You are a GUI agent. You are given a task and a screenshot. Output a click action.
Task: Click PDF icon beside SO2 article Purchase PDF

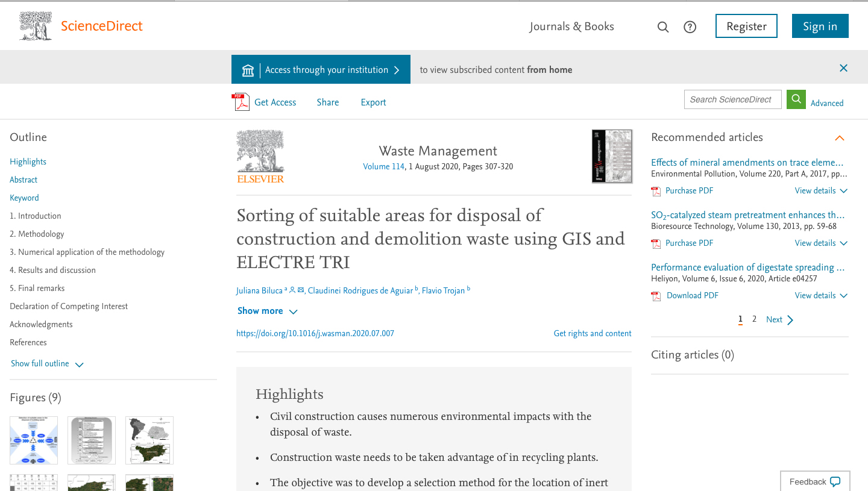pos(656,244)
